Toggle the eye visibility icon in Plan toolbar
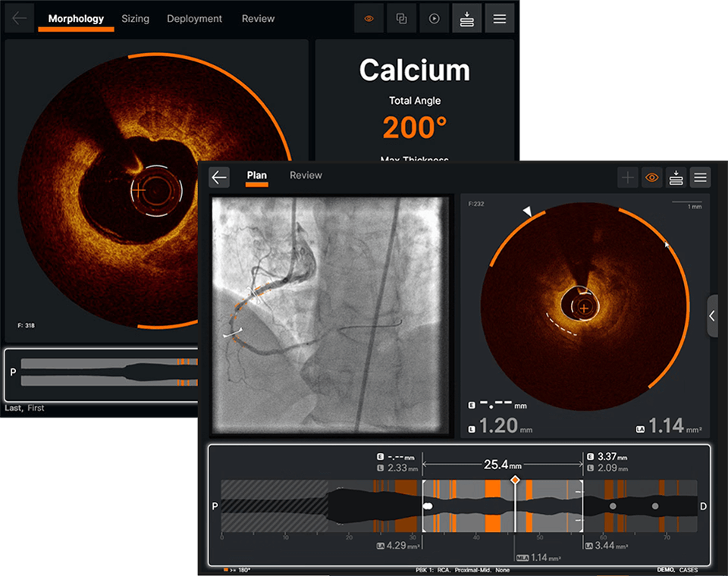 [650, 177]
